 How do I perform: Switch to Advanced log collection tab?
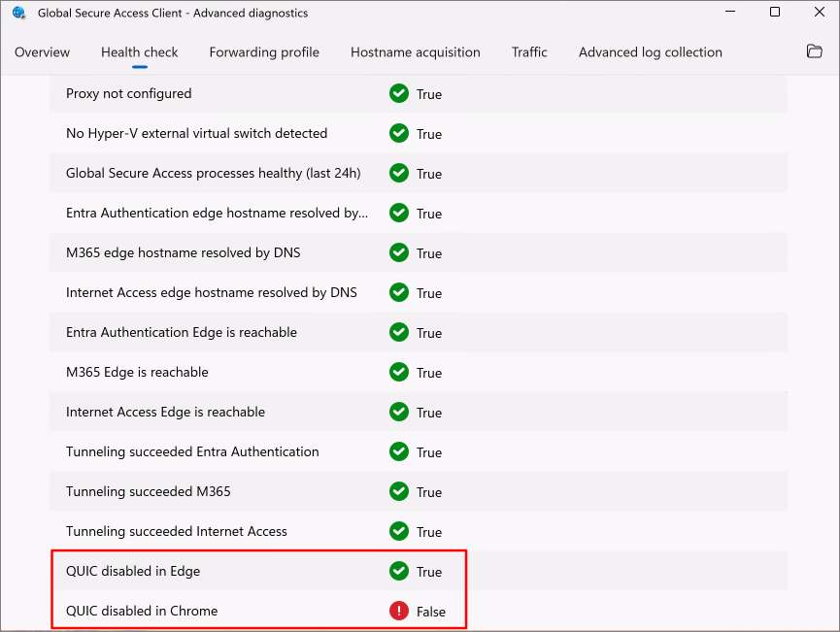[650, 52]
